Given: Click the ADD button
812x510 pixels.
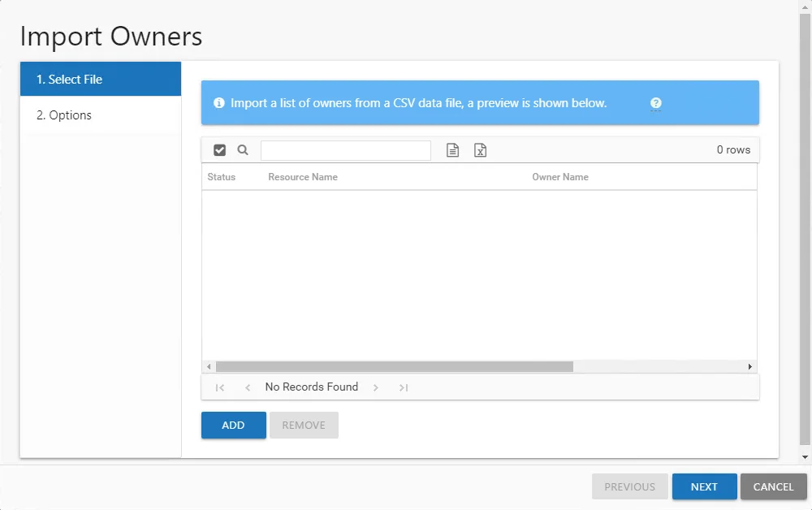Looking at the screenshot, I should (x=234, y=425).
